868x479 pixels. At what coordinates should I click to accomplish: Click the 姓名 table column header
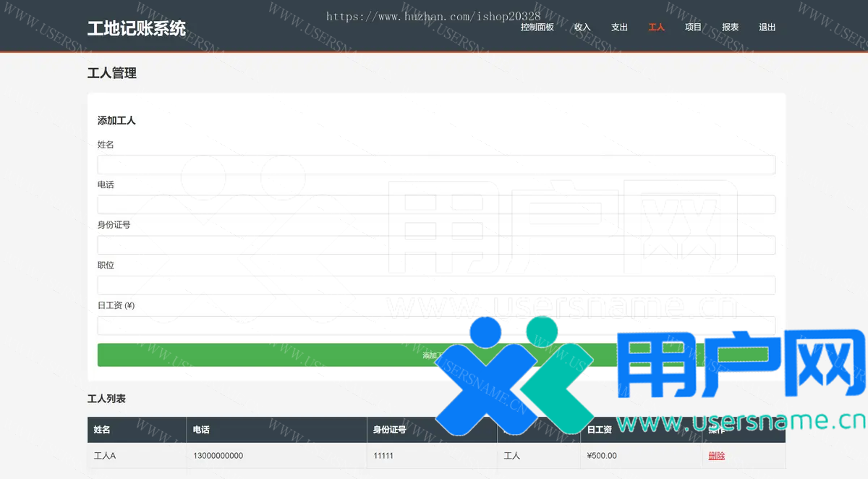(102, 430)
